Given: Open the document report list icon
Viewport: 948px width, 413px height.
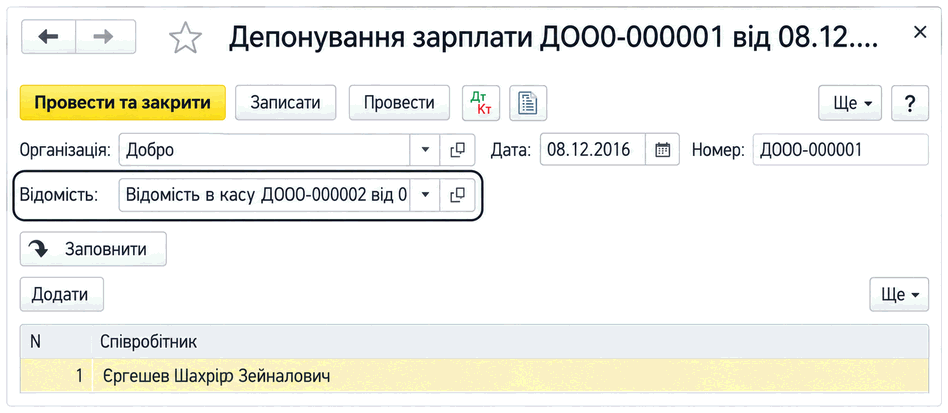Looking at the screenshot, I should coord(528,103).
